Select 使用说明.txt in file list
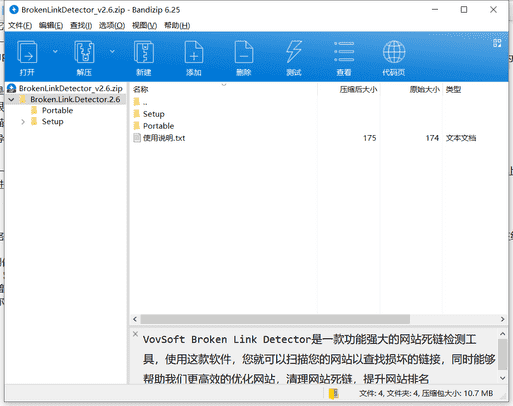This screenshot has height=406, width=513. tap(164, 138)
